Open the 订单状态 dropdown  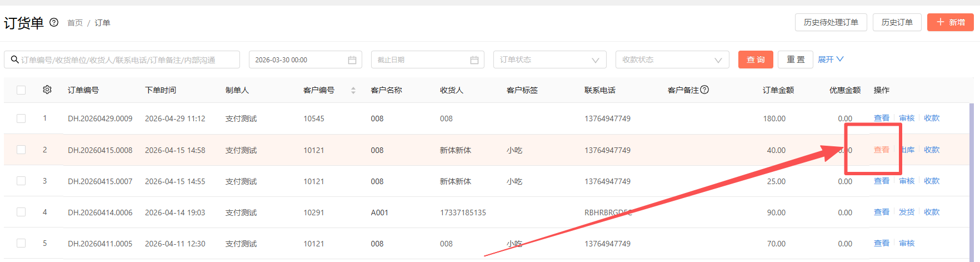click(549, 60)
